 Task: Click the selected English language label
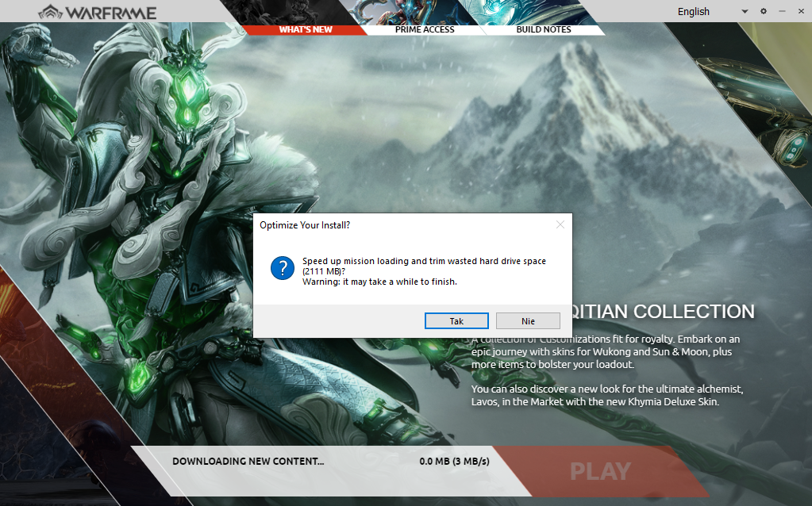tap(694, 11)
